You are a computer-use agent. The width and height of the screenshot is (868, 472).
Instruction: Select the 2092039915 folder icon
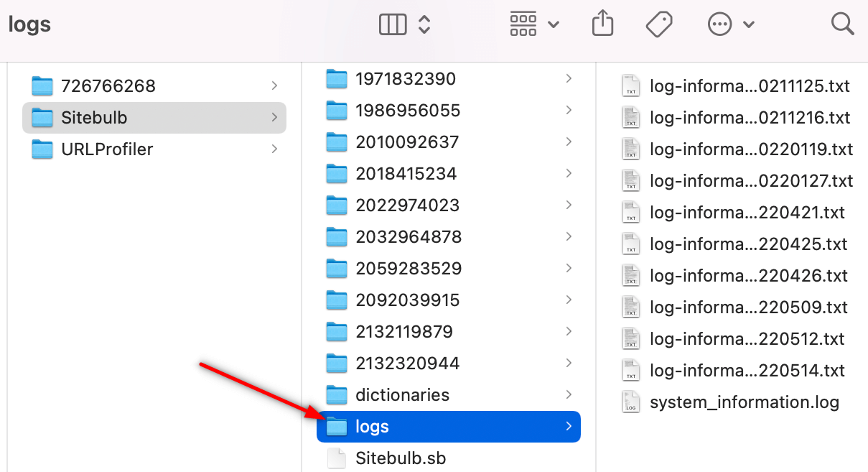[x=337, y=300]
